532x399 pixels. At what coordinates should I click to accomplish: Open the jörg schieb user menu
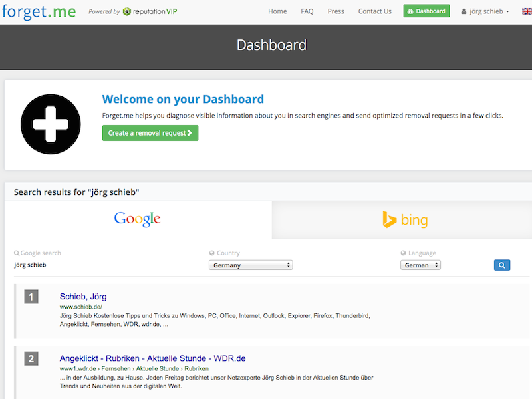[x=485, y=11]
